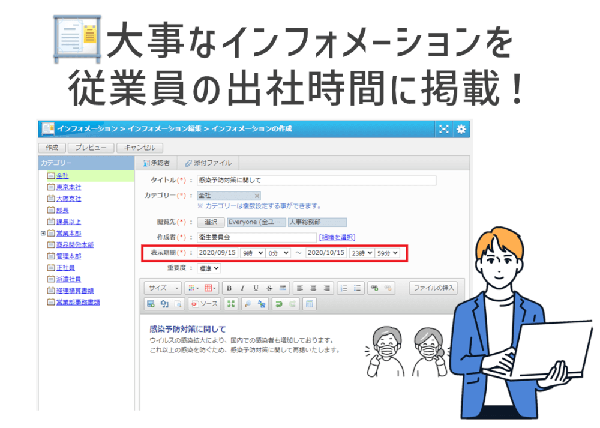Go to インフォメーション編集 in the breadcrumb
The height and width of the screenshot is (428, 600).
point(165,129)
